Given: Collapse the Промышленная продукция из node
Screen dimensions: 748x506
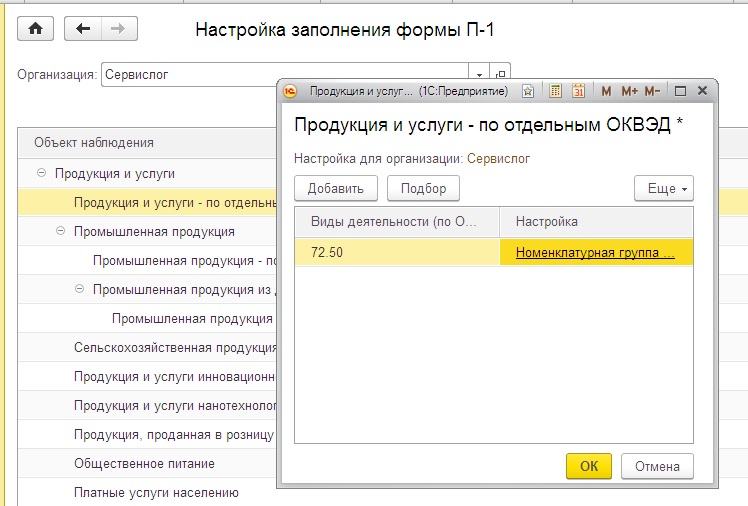Looking at the screenshot, I should click(80, 289).
